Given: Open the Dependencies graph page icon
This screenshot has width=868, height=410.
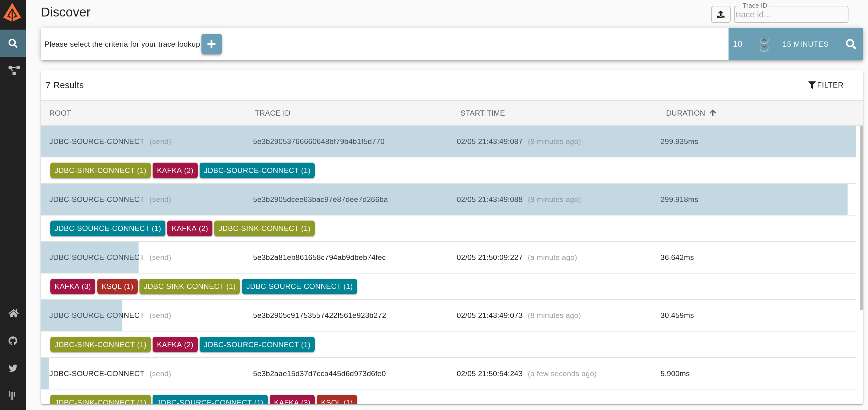Looking at the screenshot, I should click(13, 70).
